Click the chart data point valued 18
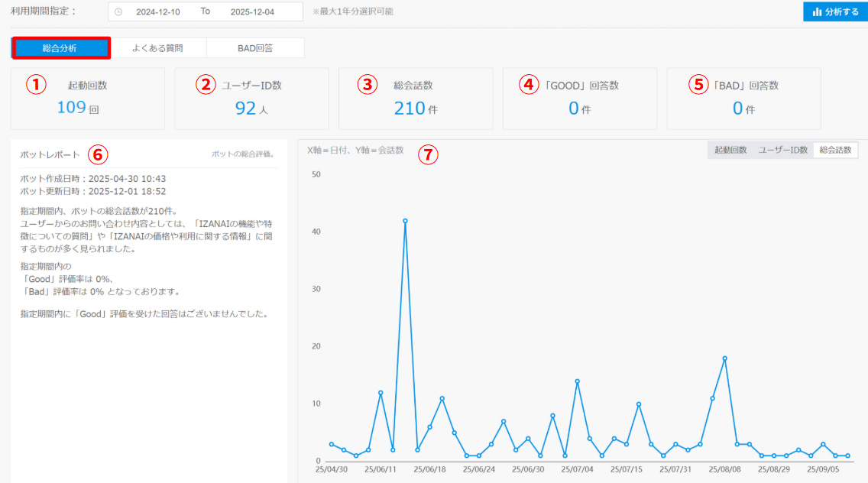 pyautogui.click(x=724, y=358)
